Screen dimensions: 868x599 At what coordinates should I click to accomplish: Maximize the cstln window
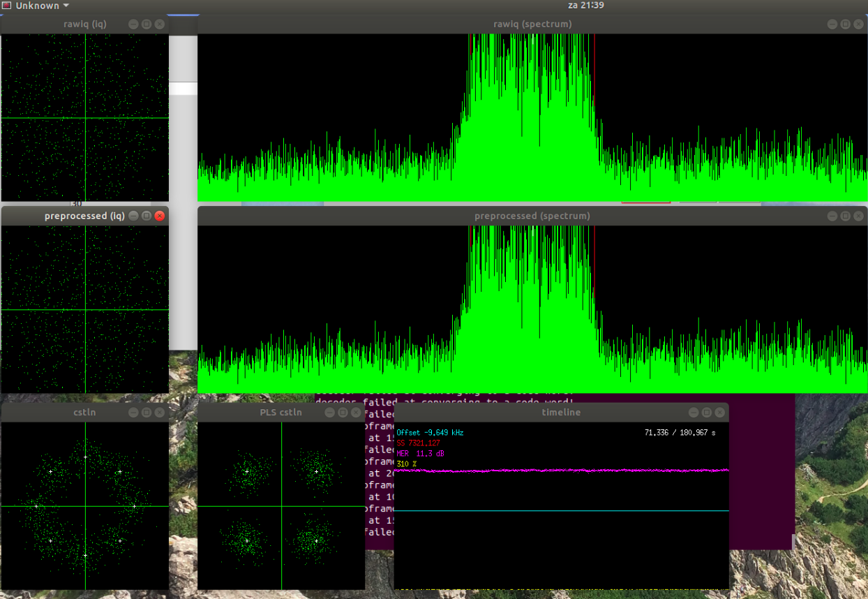pyautogui.click(x=147, y=413)
